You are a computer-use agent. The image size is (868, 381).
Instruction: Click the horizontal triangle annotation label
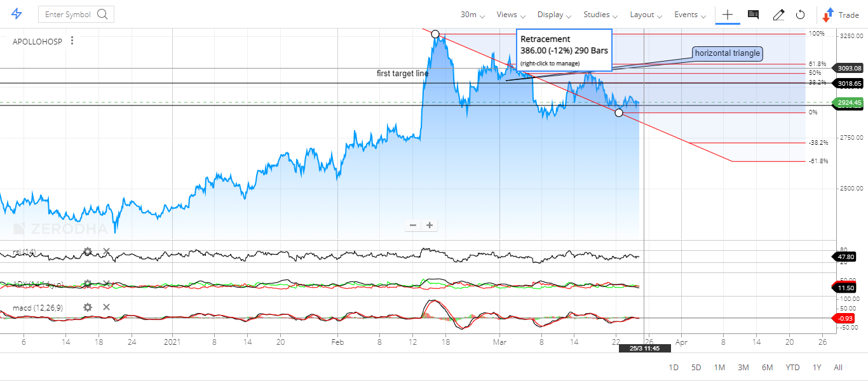click(x=727, y=53)
